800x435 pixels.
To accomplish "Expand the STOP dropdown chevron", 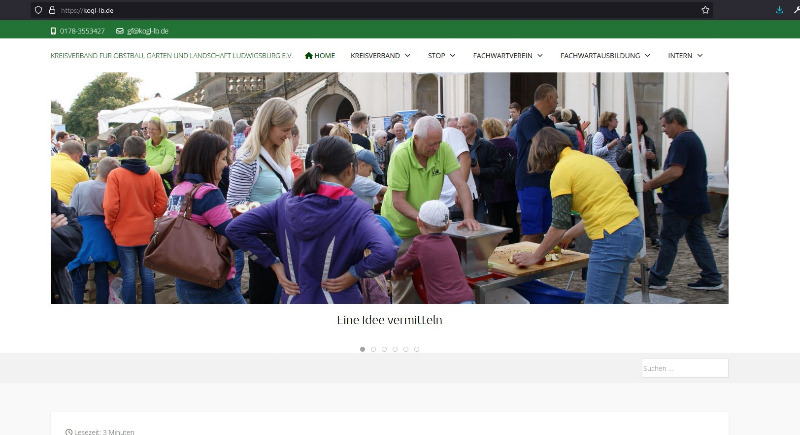I will pos(453,56).
